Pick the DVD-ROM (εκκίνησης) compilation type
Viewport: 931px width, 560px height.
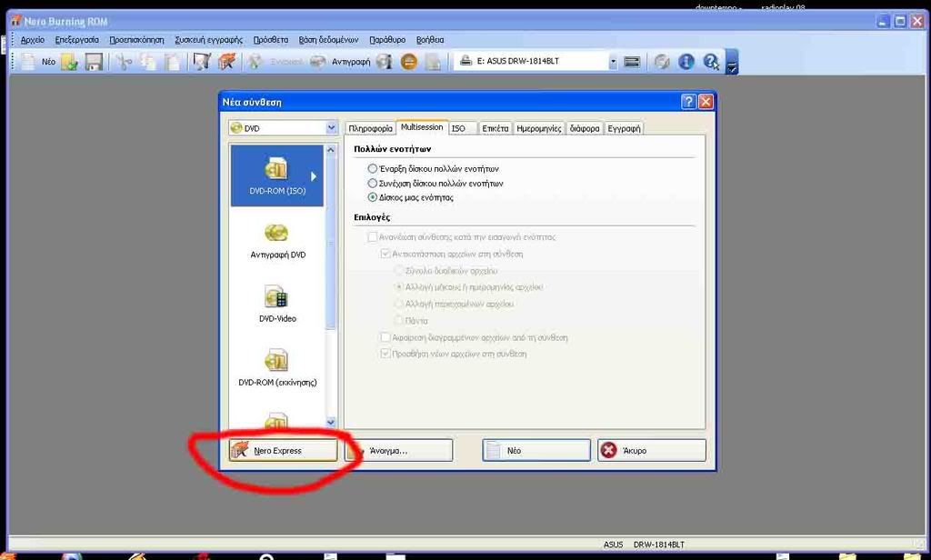point(277,368)
